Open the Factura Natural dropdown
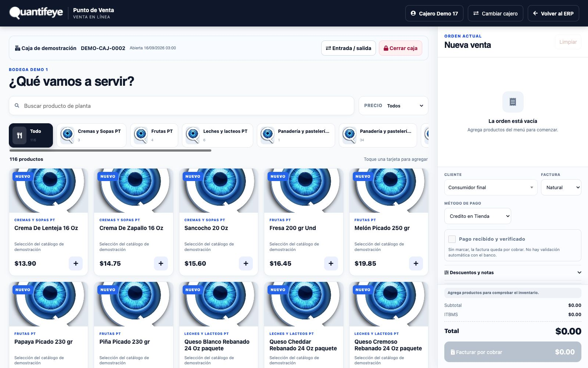The height and width of the screenshot is (368, 588). pos(561,187)
